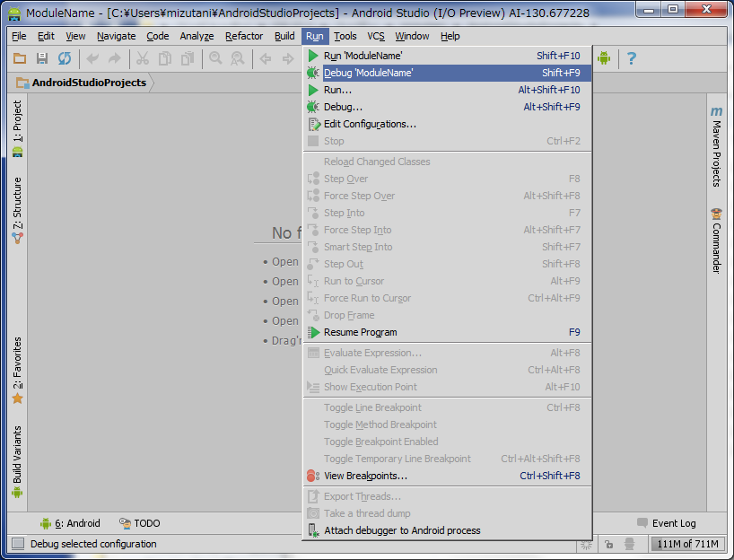Select Debug 'ModuleName' menu entry
Screen dimensions: 734x560
pos(448,73)
